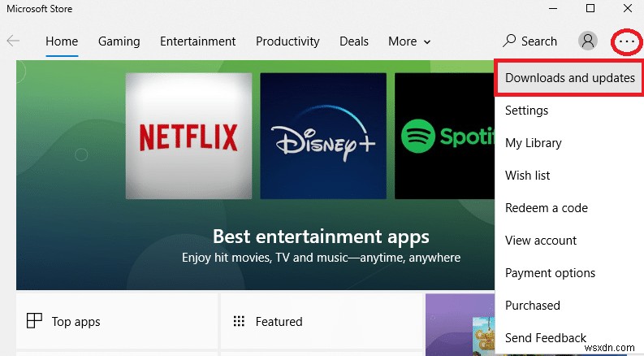
Task: Close the Microsoft Store window
Action: click(628, 8)
